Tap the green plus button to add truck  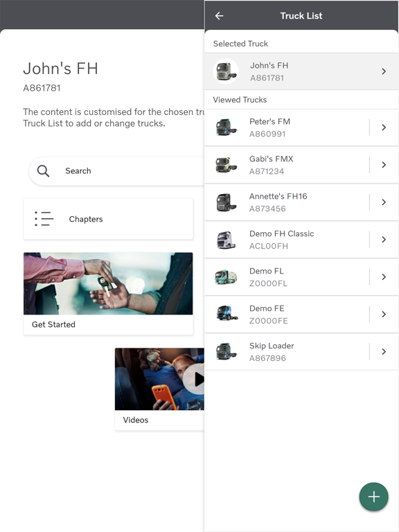pos(373,497)
